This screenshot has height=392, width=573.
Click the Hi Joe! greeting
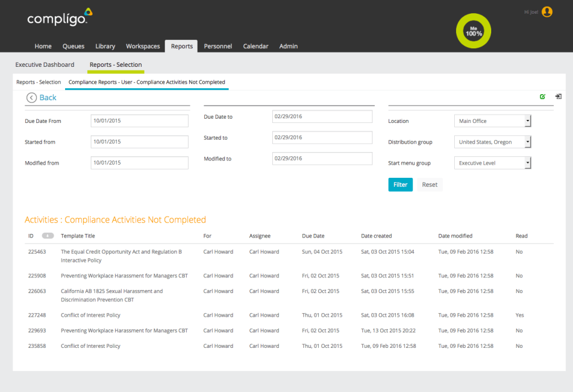pyautogui.click(x=531, y=12)
